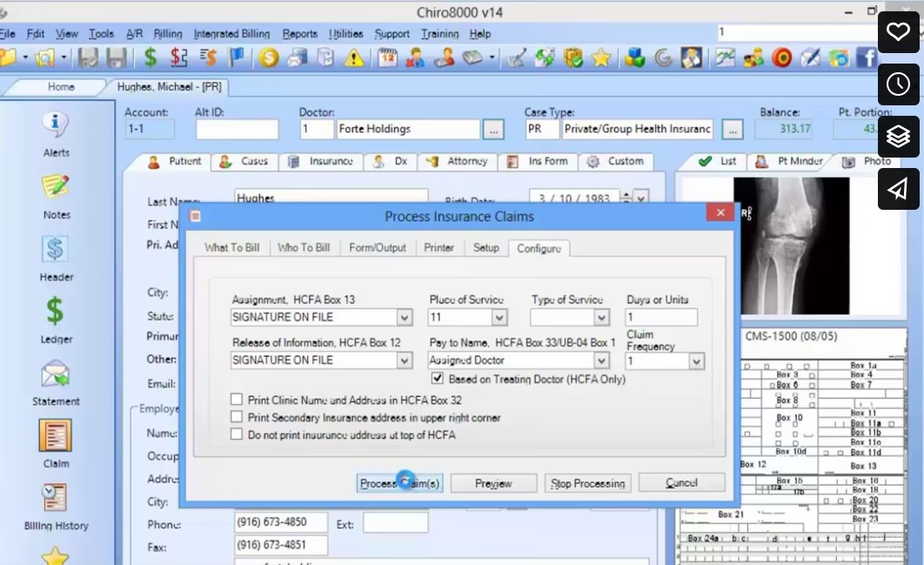Click the yellow star toolbar icon
This screenshot has width=924, height=565.
[601, 57]
